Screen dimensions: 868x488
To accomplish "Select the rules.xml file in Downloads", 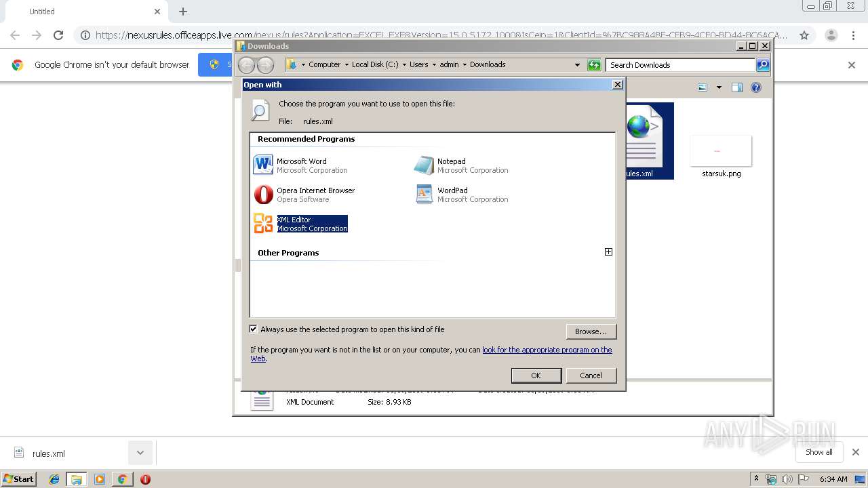I will tap(649, 141).
